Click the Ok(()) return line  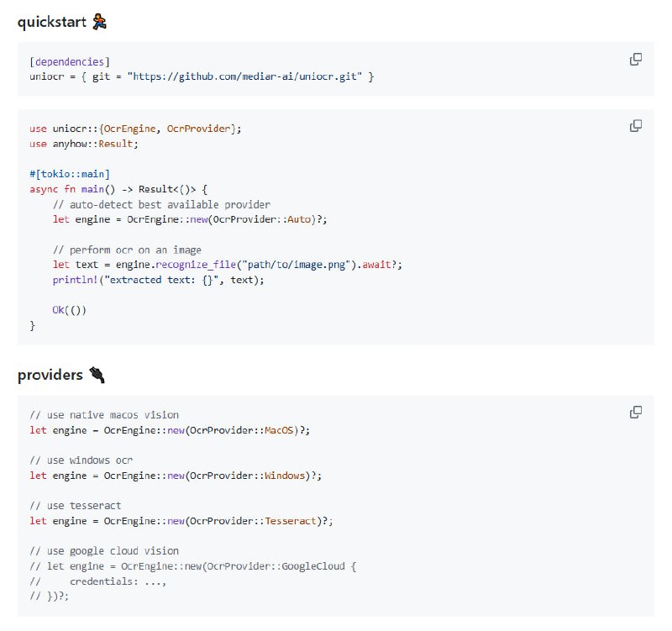tap(70, 310)
